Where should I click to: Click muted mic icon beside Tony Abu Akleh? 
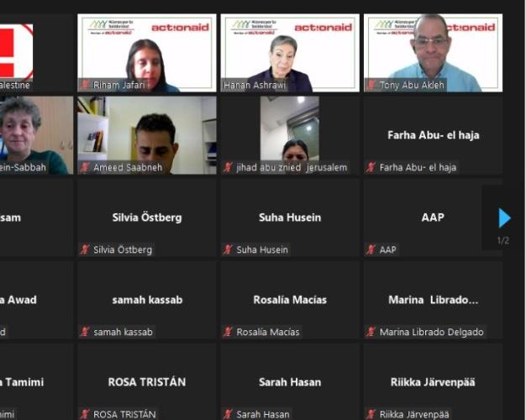[x=371, y=85]
